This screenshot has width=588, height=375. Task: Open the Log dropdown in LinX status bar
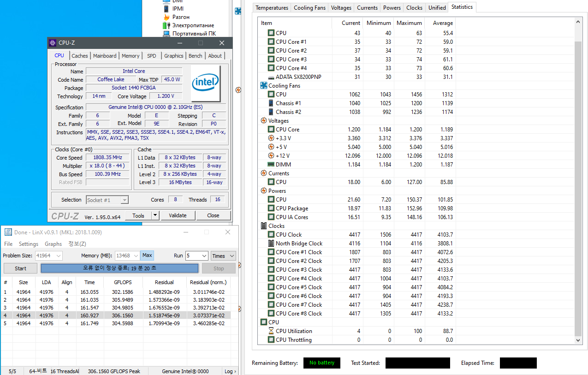(x=230, y=371)
